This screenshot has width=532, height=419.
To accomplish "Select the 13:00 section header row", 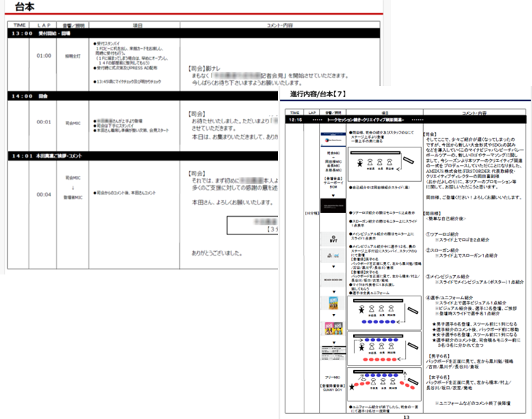I will click(x=193, y=34).
